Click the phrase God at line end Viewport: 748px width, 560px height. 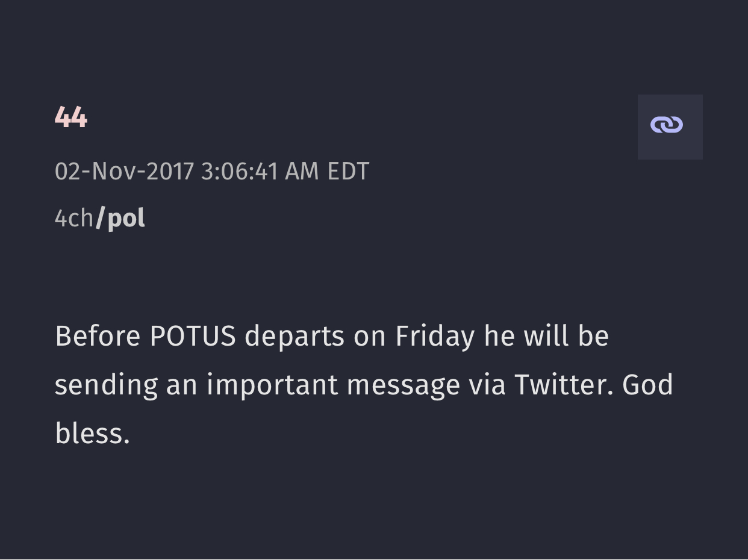647,384
